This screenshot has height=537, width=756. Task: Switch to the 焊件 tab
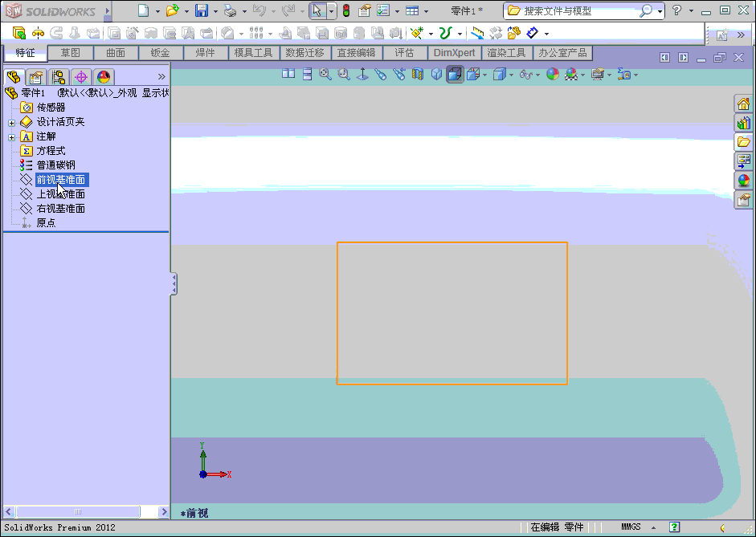(206, 53)
